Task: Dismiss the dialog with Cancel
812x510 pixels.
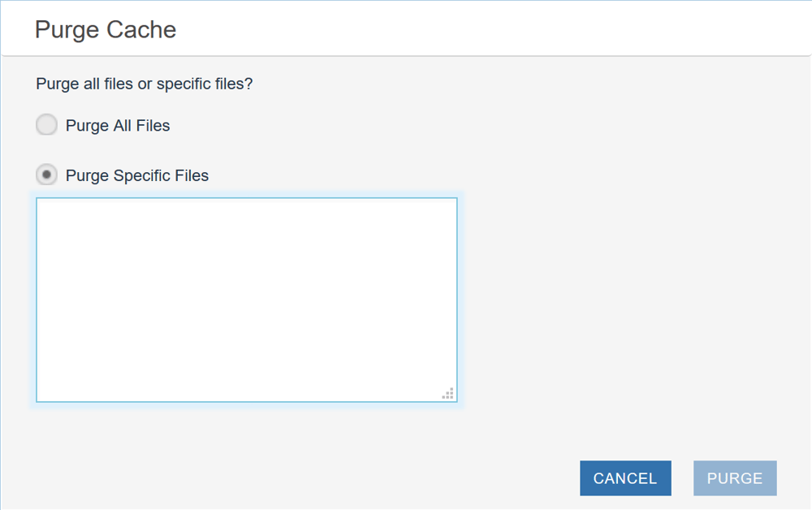Action: click(x=625, y=478)
